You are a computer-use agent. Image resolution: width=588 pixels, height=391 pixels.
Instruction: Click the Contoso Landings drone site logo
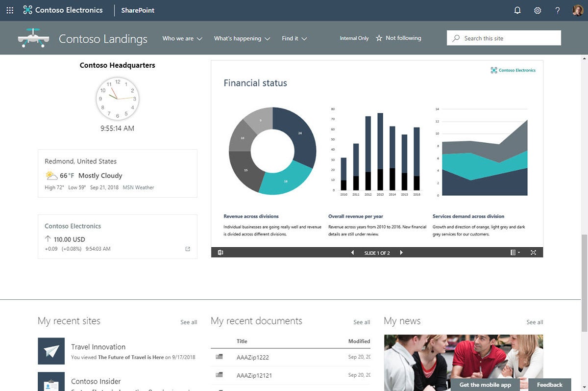[34, 38]
